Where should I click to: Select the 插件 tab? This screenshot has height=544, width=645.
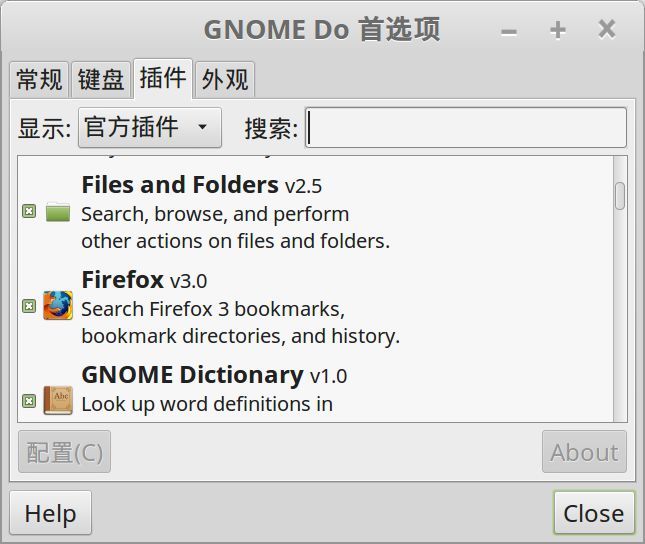[x=163, y=77]
